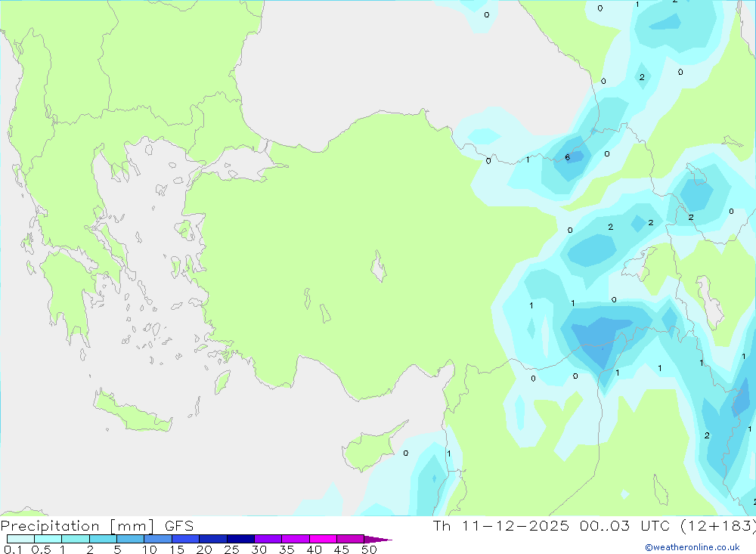Click the '20' legend scale label
Viewport: 756px width, 554px height.
coord(204,549)
